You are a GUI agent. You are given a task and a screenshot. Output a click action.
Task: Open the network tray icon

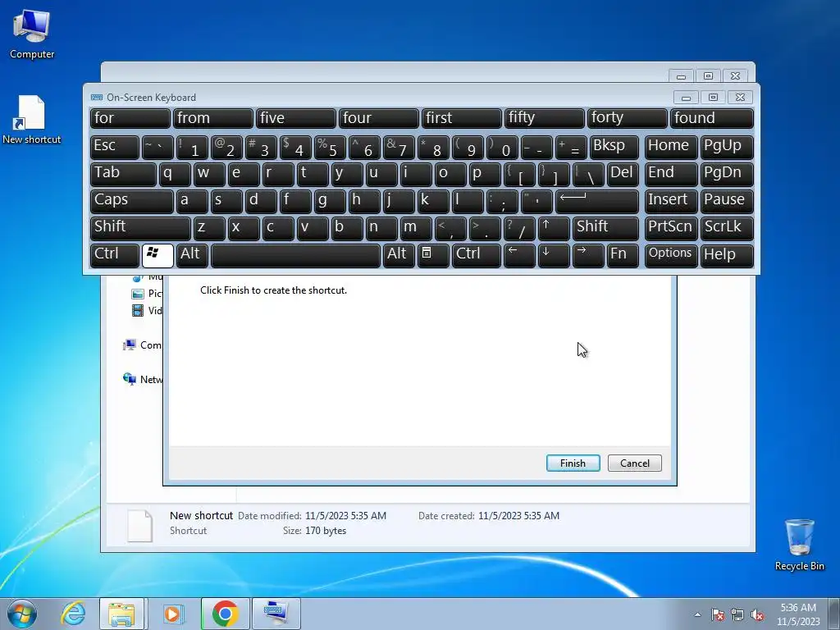click(x=737, y=614)
